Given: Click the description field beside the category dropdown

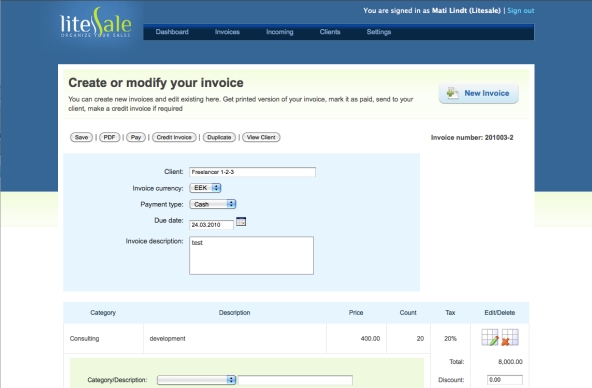Looking at the screenshot, I should (295, 380).
